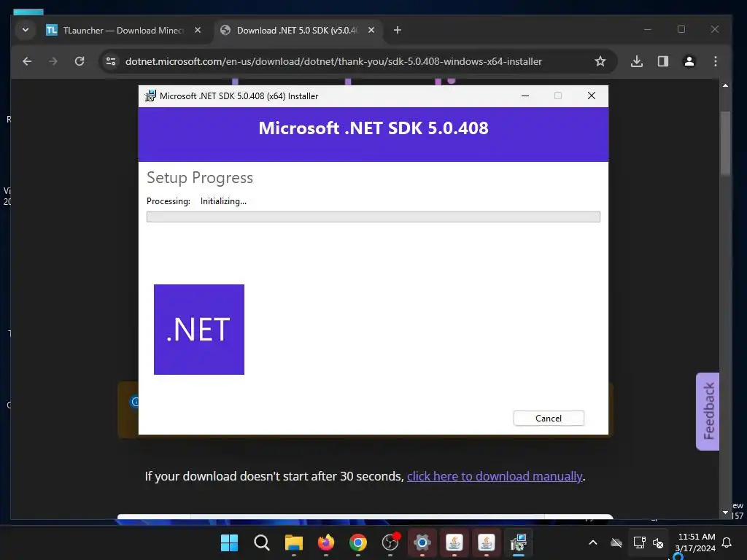Click the installer title bar icon

[x=150, y=96]
